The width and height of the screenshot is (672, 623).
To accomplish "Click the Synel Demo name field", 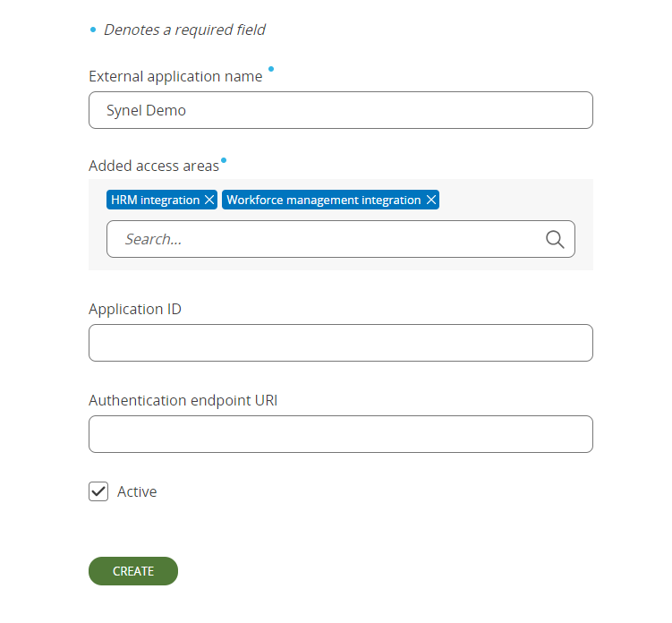I will [x=341, y=110].
